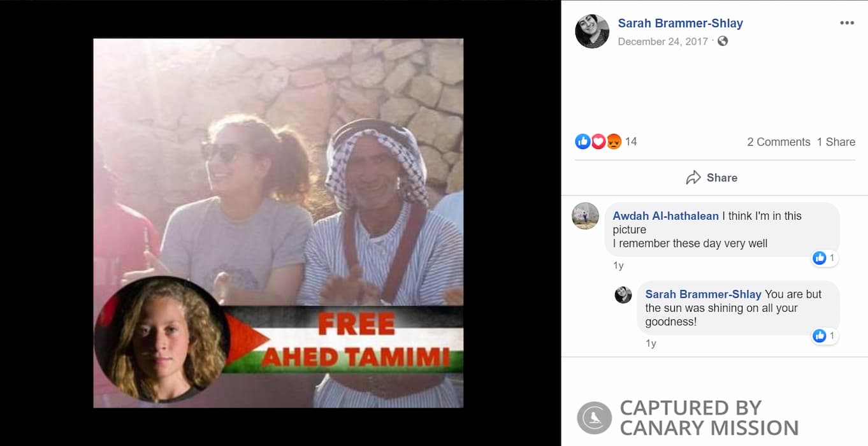Expand the 2 Comments list

coord(779,142)
